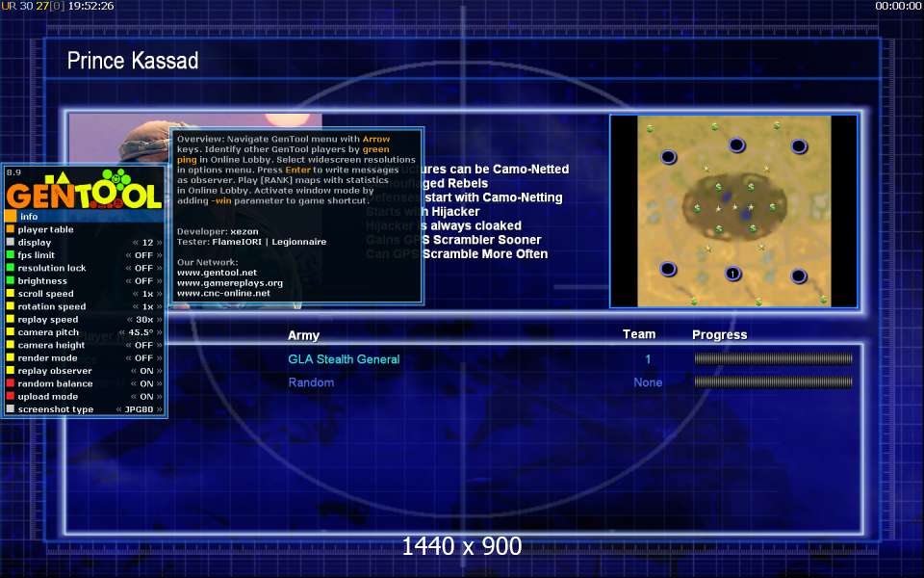Click the minimap preview
This screenshot has height=578, width=924.
tap(733, 211)
